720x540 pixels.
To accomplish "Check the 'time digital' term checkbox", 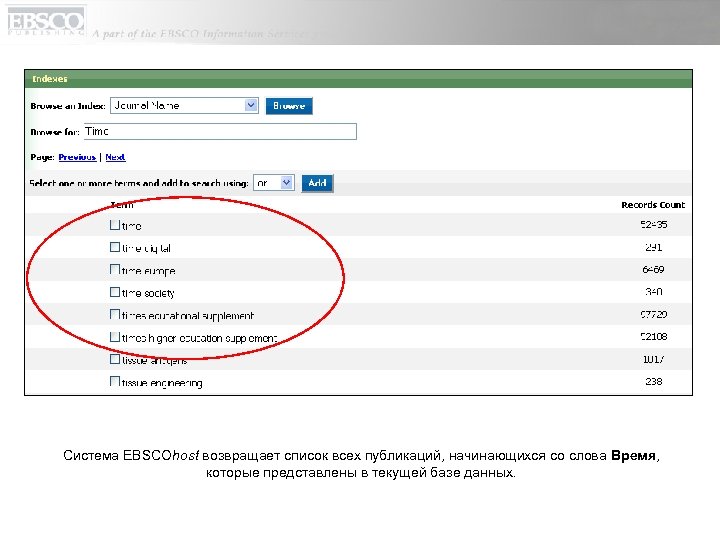I will point(115,247).
